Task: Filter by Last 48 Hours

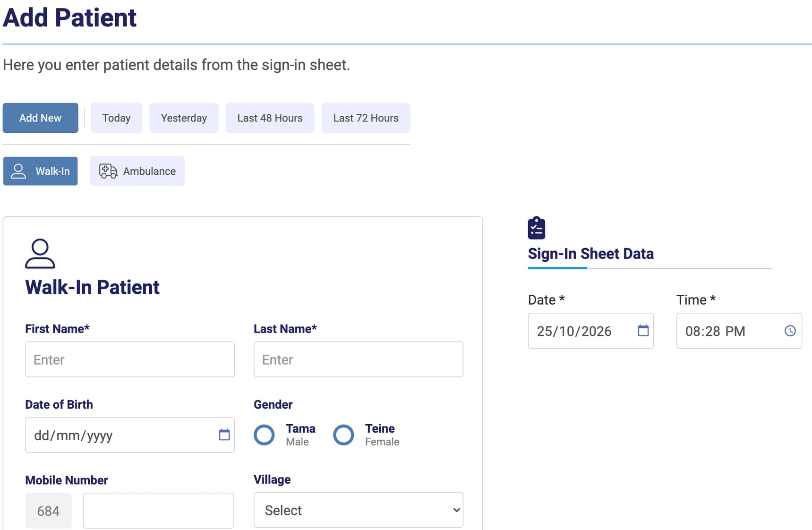Action: [270, 118]
